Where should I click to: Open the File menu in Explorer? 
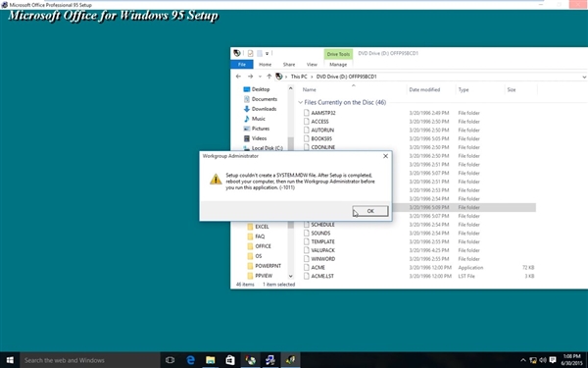(x=242, y=65)
